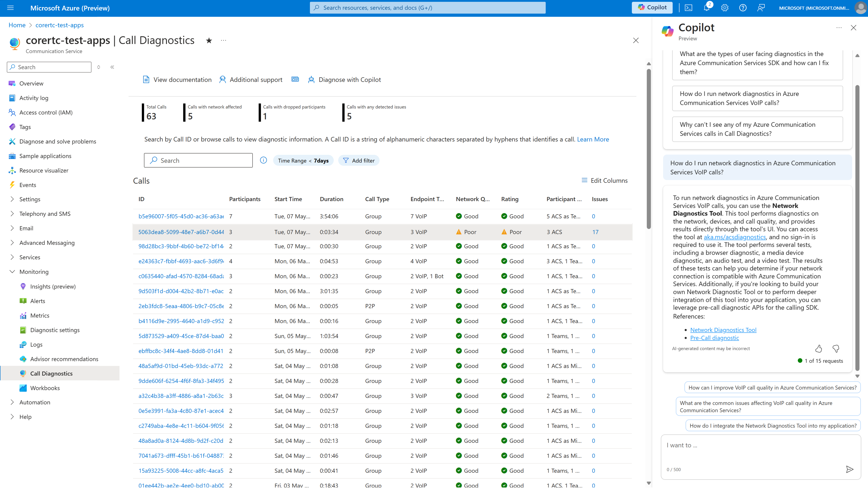Click the Additional support link

coord(251,79)
